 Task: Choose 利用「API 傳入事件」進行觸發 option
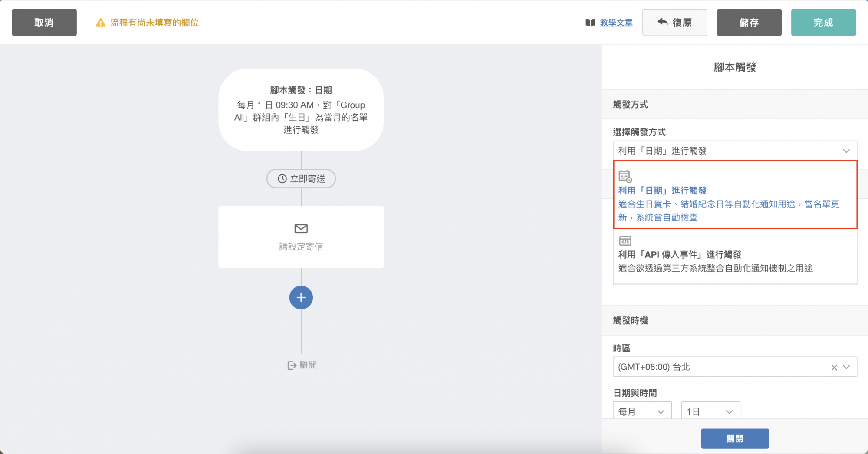tap(735, 255)
